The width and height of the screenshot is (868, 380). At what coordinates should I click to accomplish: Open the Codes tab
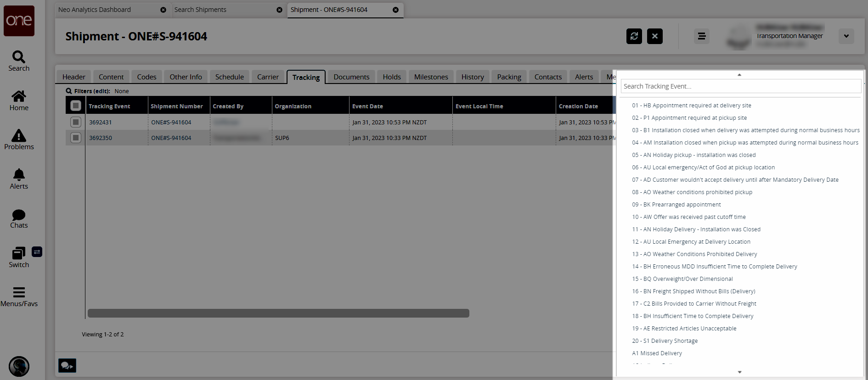[147, 77]
